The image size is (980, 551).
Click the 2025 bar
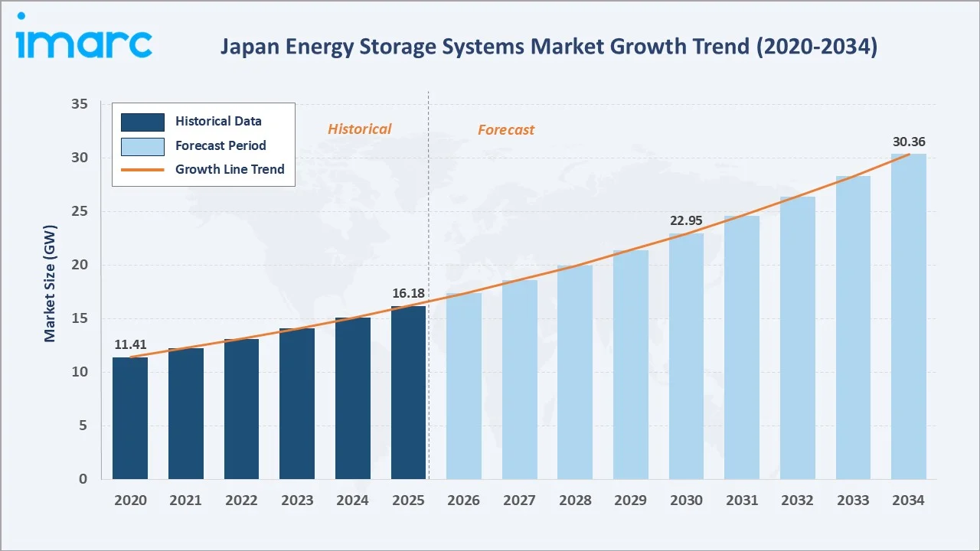[408, 393]
